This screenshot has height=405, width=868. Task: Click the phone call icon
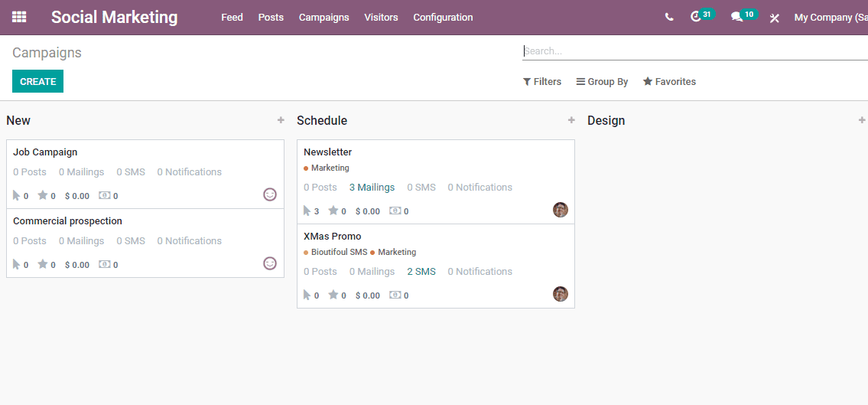click(669, 17)
